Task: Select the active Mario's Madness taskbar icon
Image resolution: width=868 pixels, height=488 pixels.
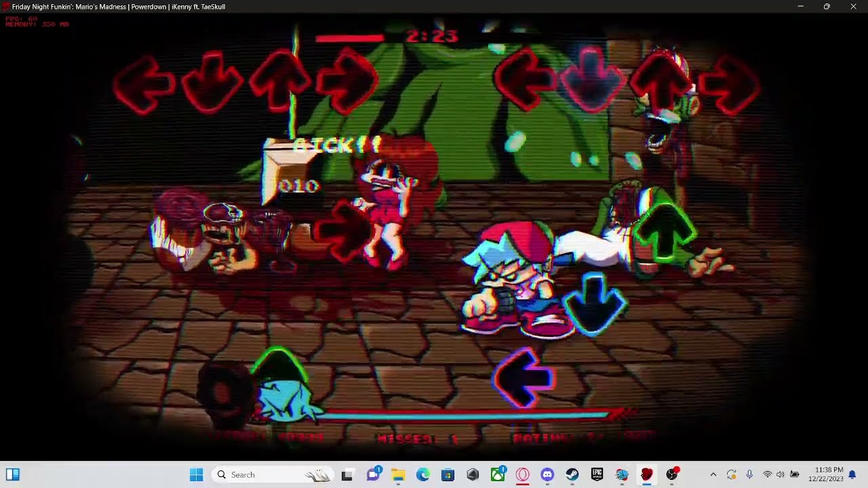Action: [647, 474]
